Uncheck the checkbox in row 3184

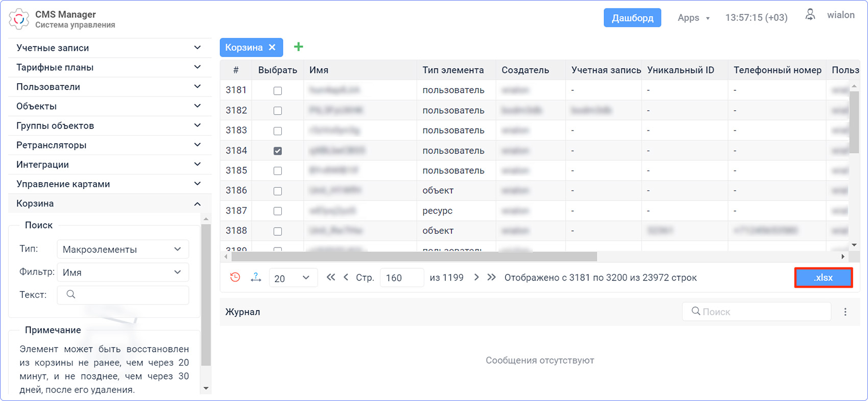coord(278,151)
